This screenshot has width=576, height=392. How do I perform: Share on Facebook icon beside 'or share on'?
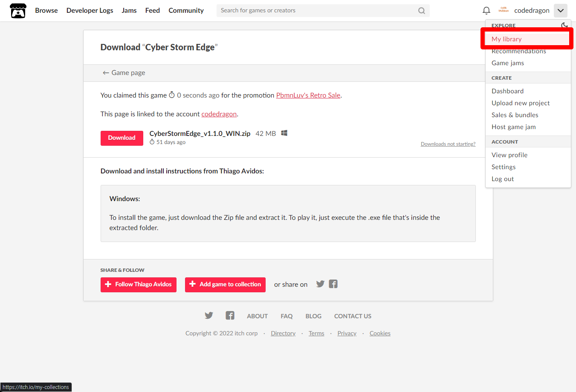(333, 284)
